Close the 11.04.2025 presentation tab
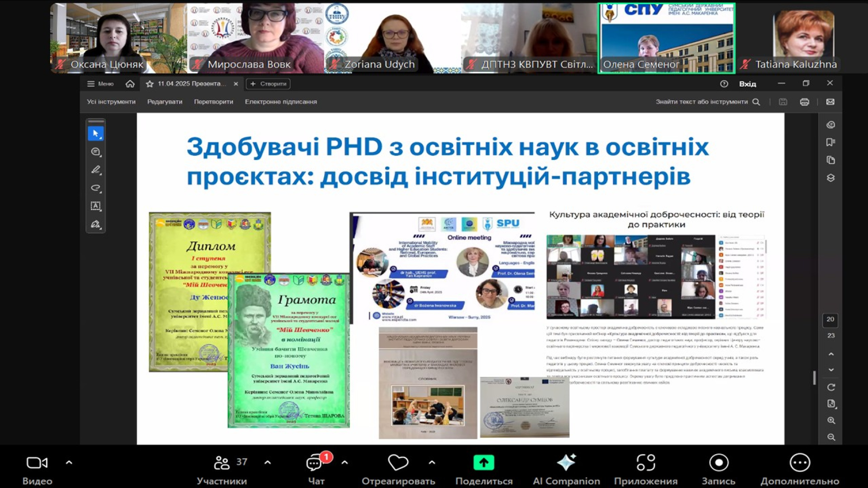This screenshot has height=488, width=868. (x=236, y=84)
